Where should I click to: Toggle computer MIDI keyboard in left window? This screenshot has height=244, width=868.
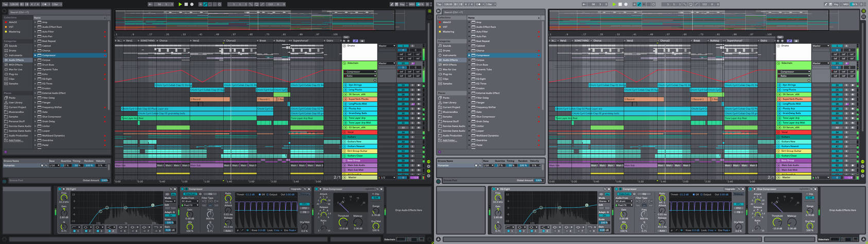pyautogui.click(x=397, y=4)
